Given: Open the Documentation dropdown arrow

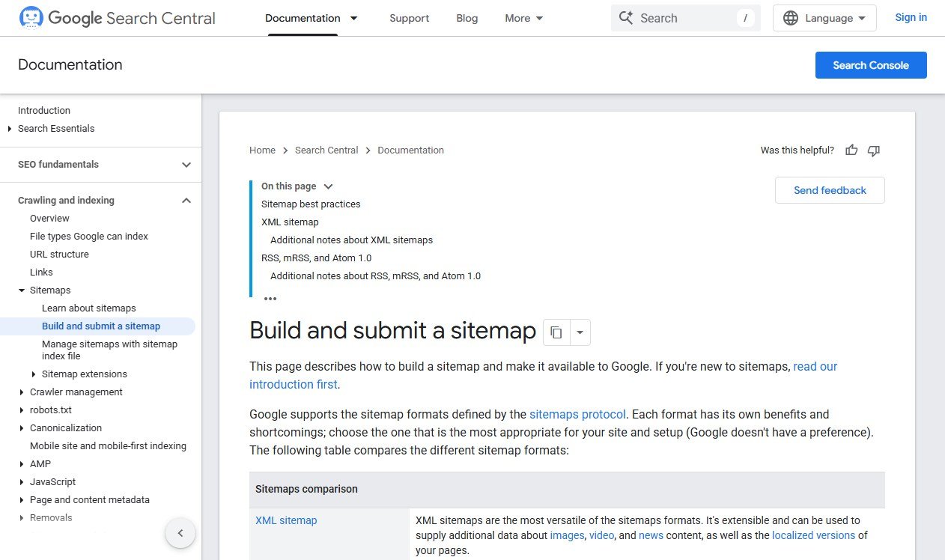Looking at the screenshot, I should [354, 18].
